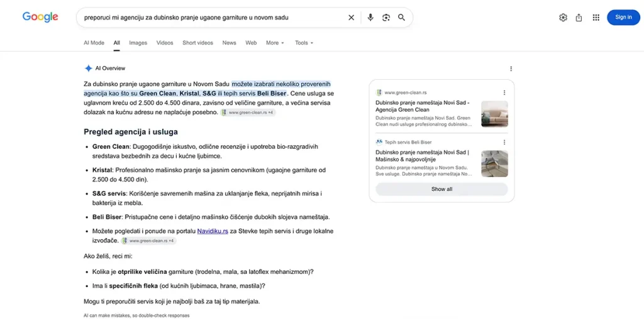Open source chip after first paragraph
This screenshot has height=319, width=644.
[248, 112]
